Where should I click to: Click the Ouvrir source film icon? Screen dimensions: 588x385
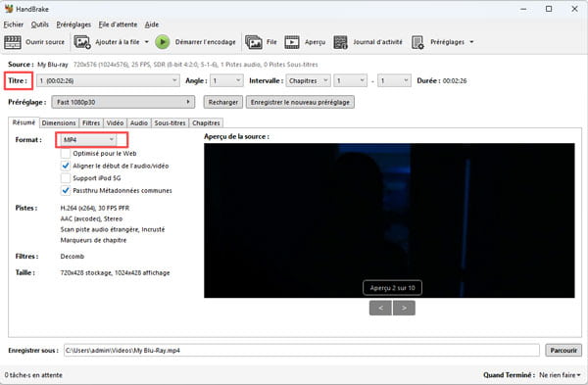pyautogui.click(x=13, y=42)
